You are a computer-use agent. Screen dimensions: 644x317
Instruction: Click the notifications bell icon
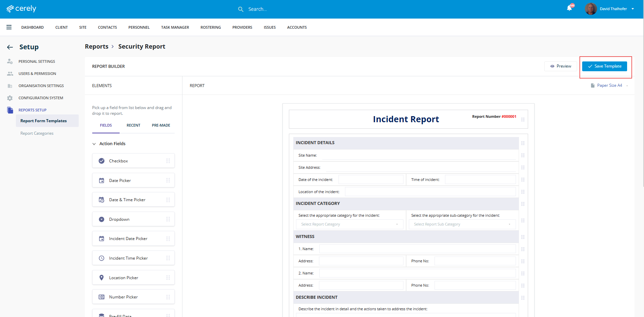click(569, 8)
